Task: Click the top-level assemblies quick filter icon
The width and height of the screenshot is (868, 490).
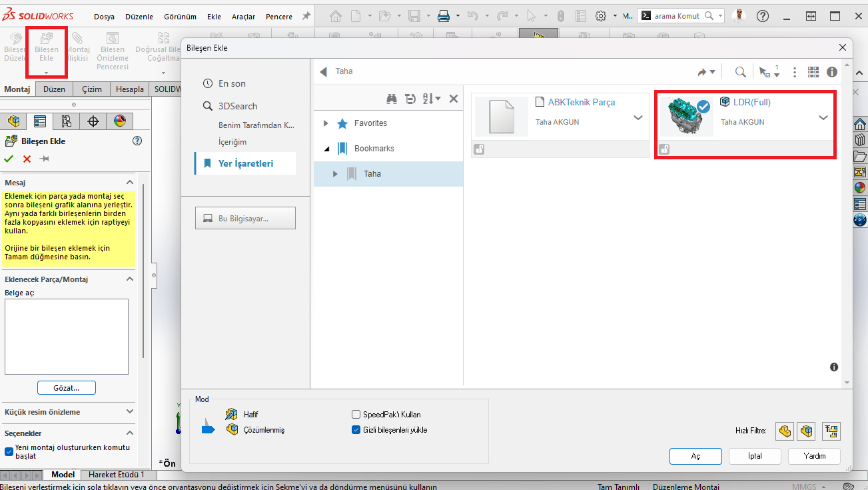Action: point(830,431)
